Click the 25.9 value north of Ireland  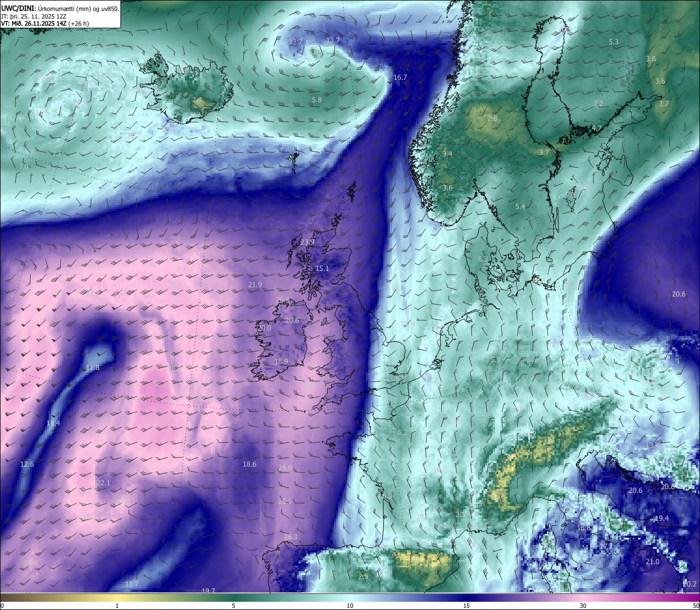coord(282,300)
